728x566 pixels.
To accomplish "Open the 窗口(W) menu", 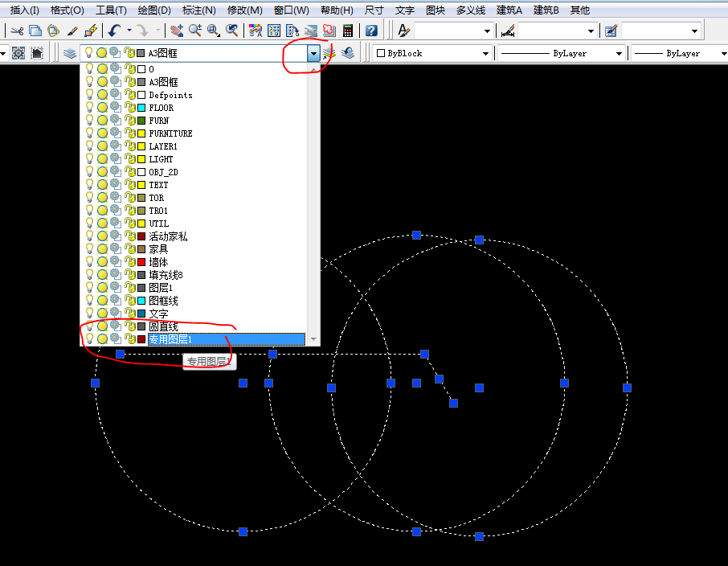I will click(x=291, y=10).
